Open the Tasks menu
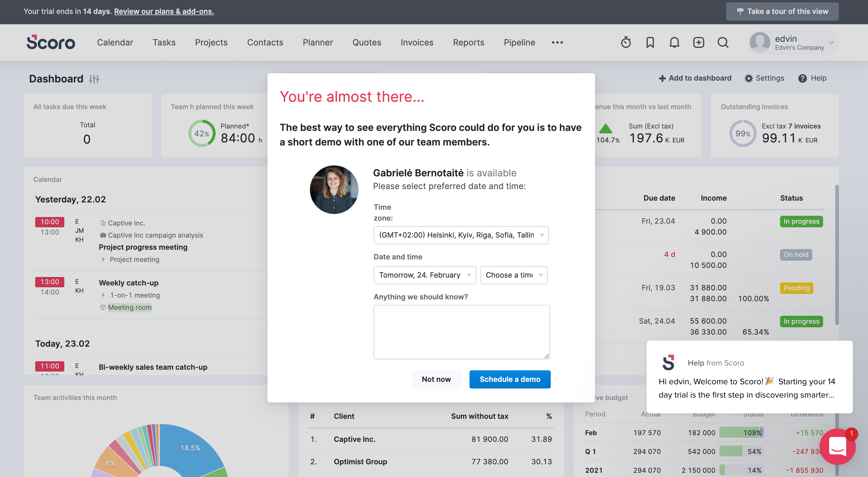The height and width of the screenshot is (477, 868). 164,42
